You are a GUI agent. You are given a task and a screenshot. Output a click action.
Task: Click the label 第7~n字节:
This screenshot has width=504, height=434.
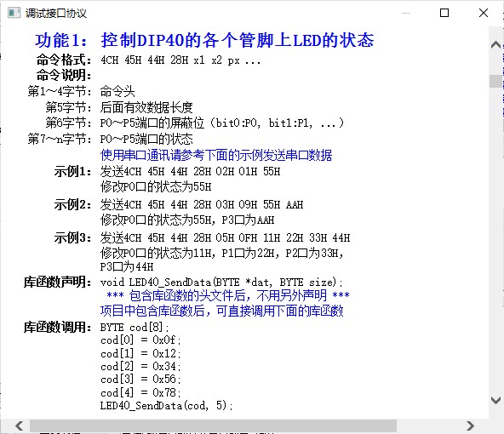(x=60, y=139)
